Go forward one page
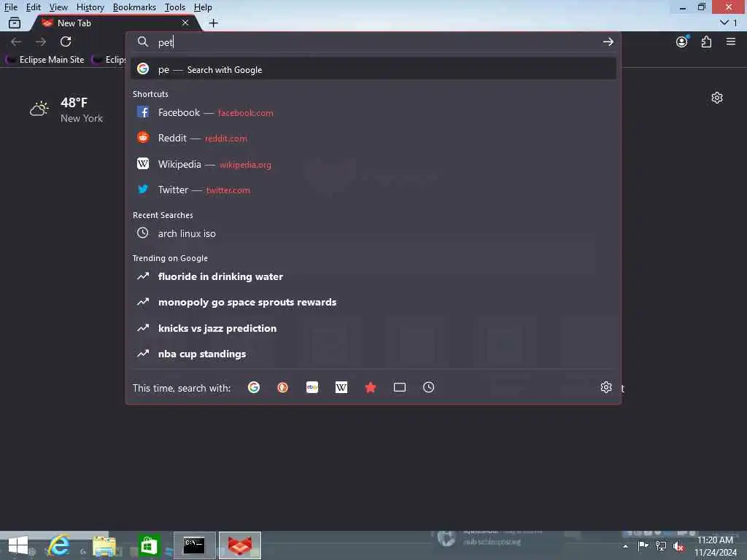 click(x=41, y=42)
